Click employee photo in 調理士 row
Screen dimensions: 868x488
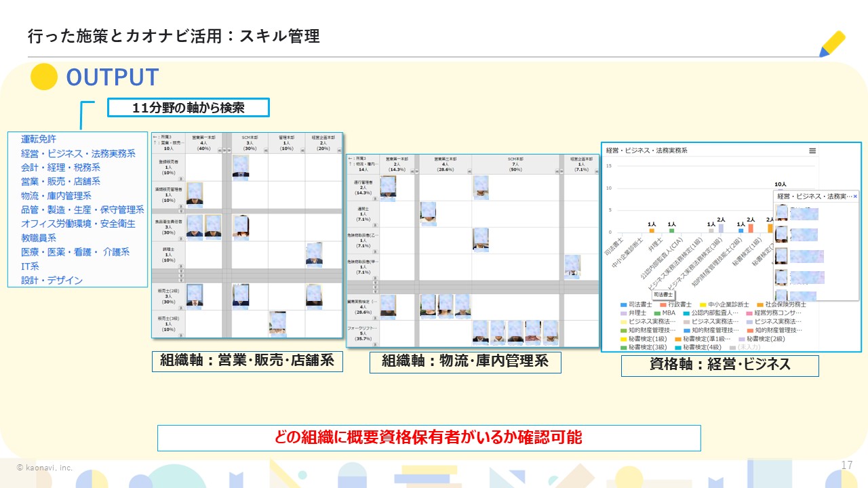[313, 253]
